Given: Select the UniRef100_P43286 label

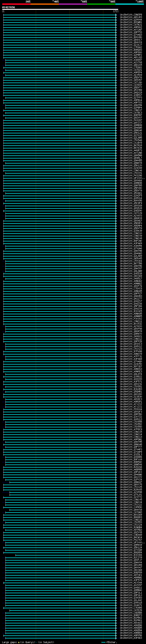Looking at the screenshot, I should (x=131, y=175).
